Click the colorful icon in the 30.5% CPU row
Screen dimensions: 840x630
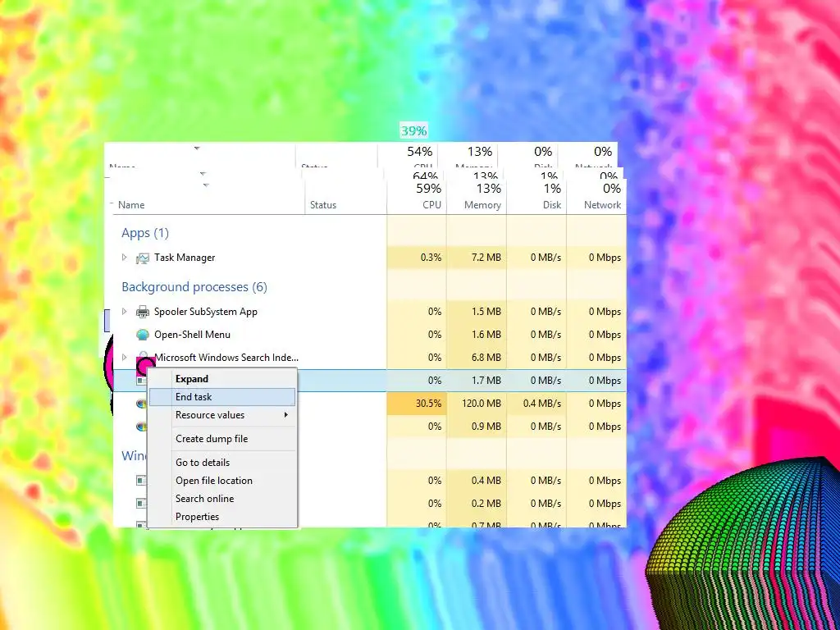coord(141,404)
